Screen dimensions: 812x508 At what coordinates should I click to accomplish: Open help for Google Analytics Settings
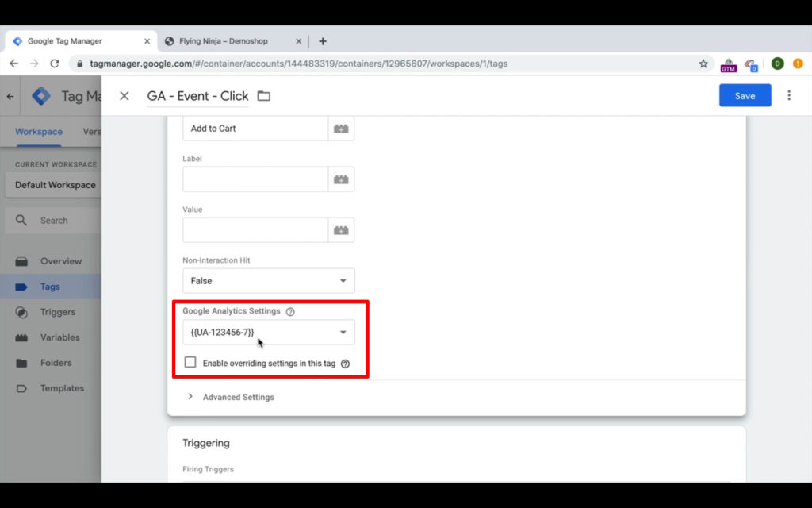coord(290,311)
